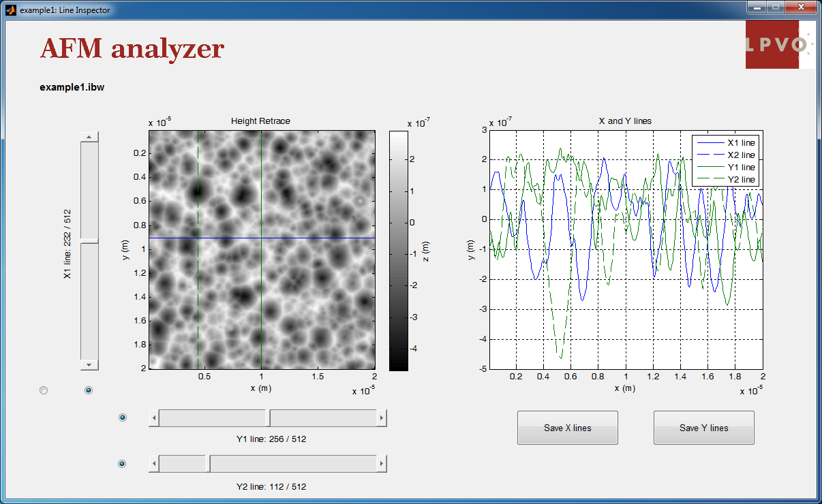Click the grayscale z colorbar
Viewport: 822px width, 504px height.
[398, 250]
